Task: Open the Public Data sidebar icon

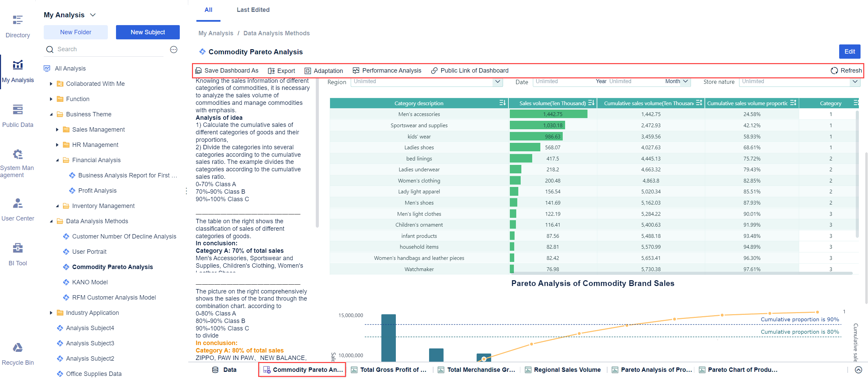Action: pyautogui.click(x=18, y=110)
